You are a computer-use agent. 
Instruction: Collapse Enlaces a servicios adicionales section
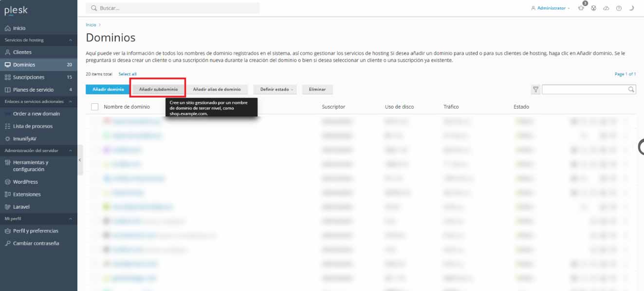coord(70,101)
